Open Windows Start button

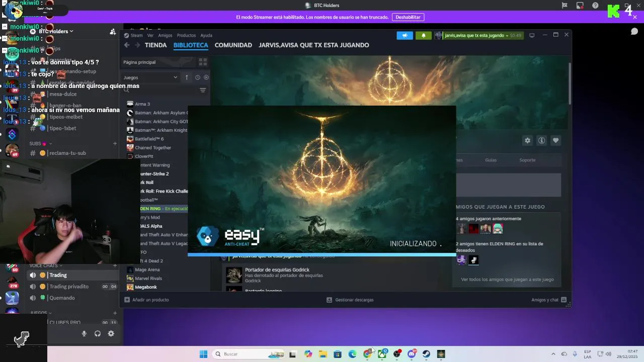point(203,354)
